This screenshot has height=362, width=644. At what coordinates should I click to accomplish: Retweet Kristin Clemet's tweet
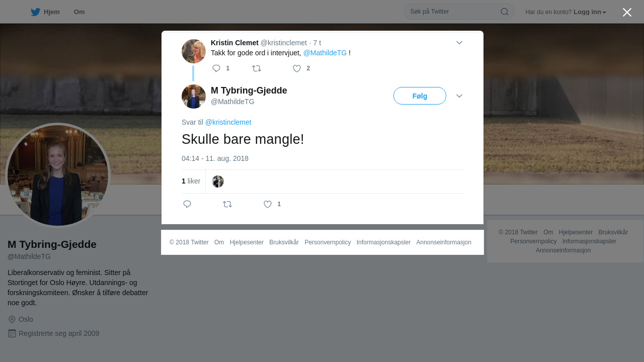[x=257, y=68]
